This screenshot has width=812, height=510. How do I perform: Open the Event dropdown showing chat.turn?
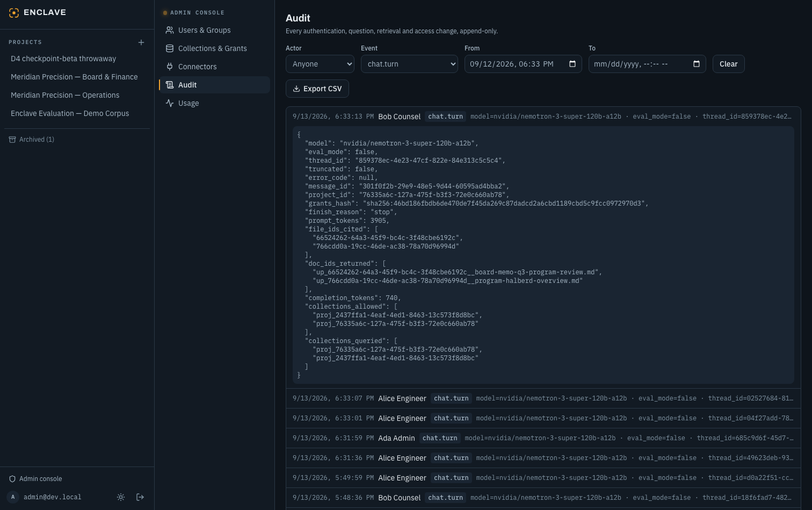(x=409, y=64)
